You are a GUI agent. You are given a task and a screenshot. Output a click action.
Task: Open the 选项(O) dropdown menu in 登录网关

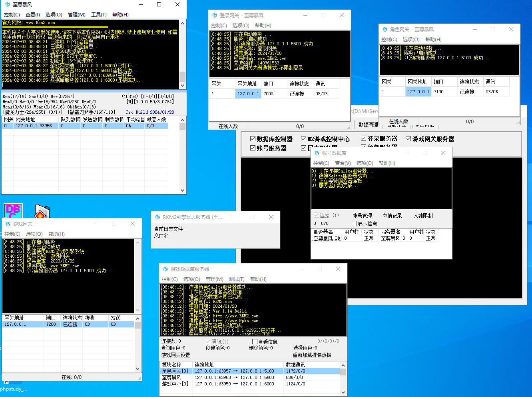pyautogui.click(x=241, y=25)
